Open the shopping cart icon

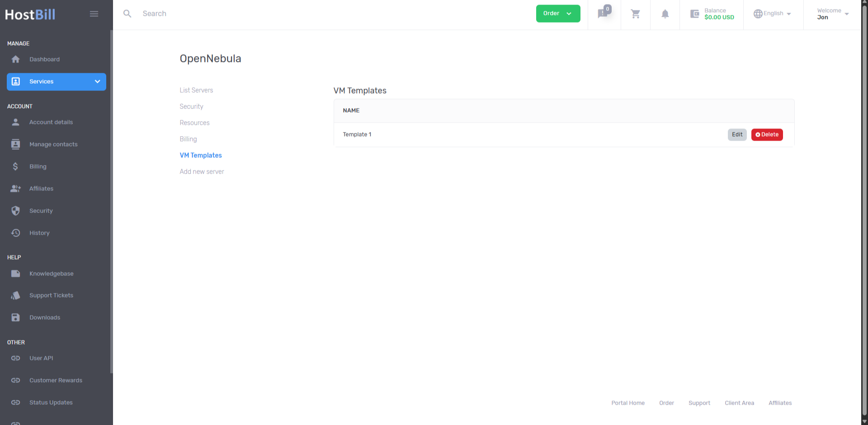coord(636,14)
